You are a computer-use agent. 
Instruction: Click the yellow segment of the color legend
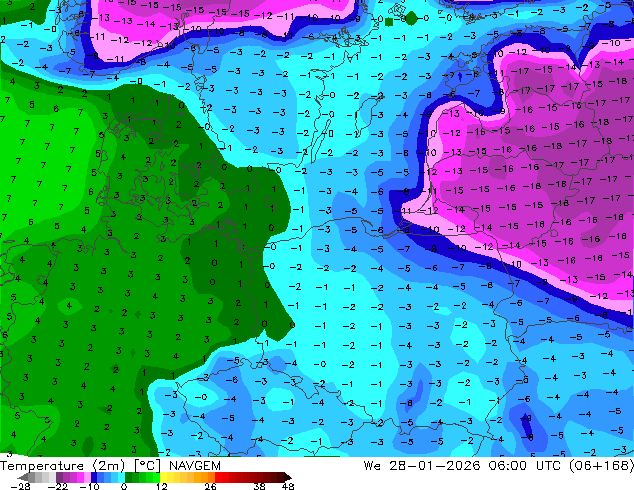tap(163, 477)
